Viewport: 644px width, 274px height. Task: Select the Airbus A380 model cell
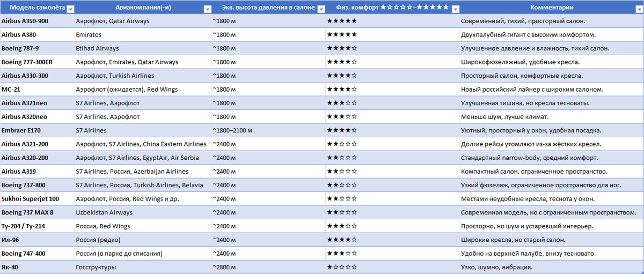pos(37,35)
